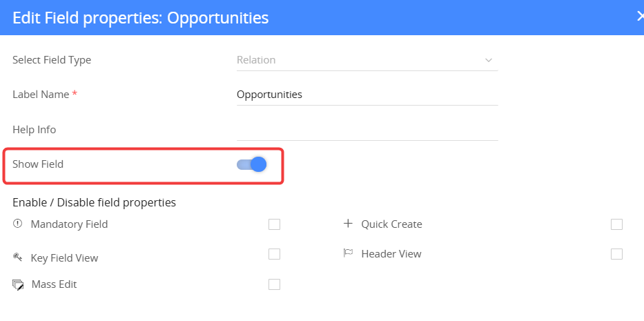Viewport: 644px width, 321px height.
Task: Open the Select Field Type dropdown
Action: click(367, 60)
